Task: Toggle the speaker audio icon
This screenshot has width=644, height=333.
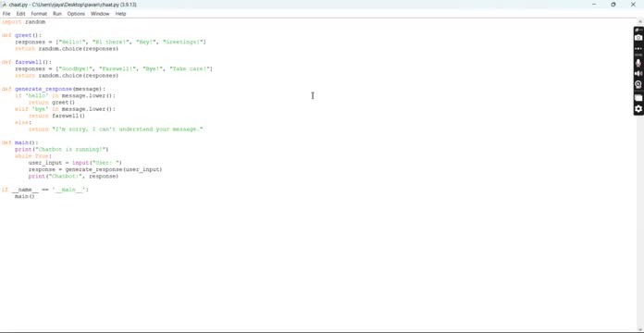Action: coord(638,73)
